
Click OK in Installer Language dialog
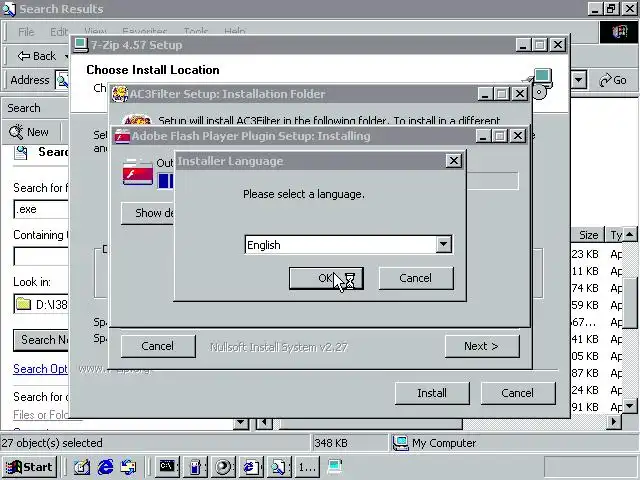click(x=326, y=278)
